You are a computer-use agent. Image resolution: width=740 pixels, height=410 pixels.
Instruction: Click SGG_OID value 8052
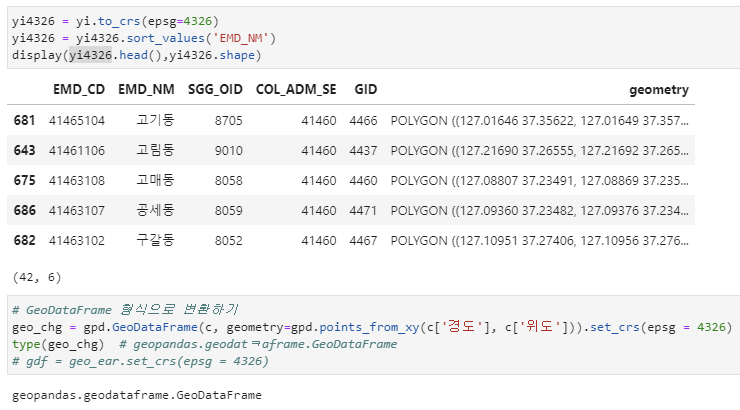(228, 241)
